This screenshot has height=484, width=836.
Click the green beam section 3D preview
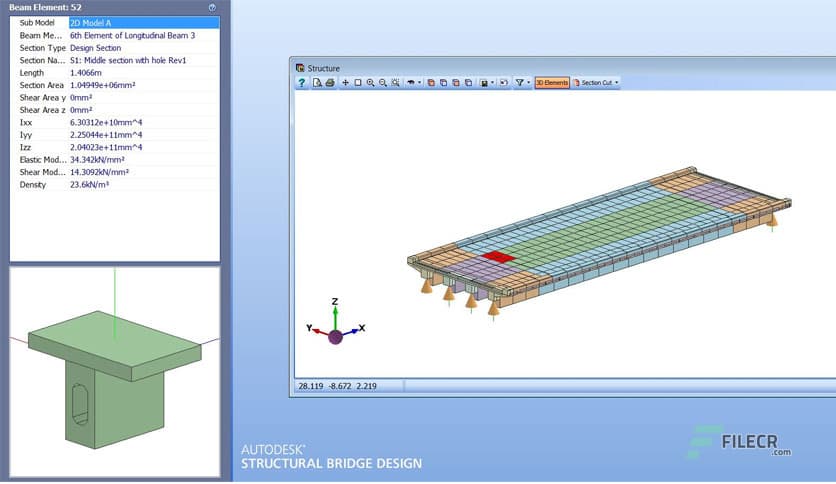(115, 378)
